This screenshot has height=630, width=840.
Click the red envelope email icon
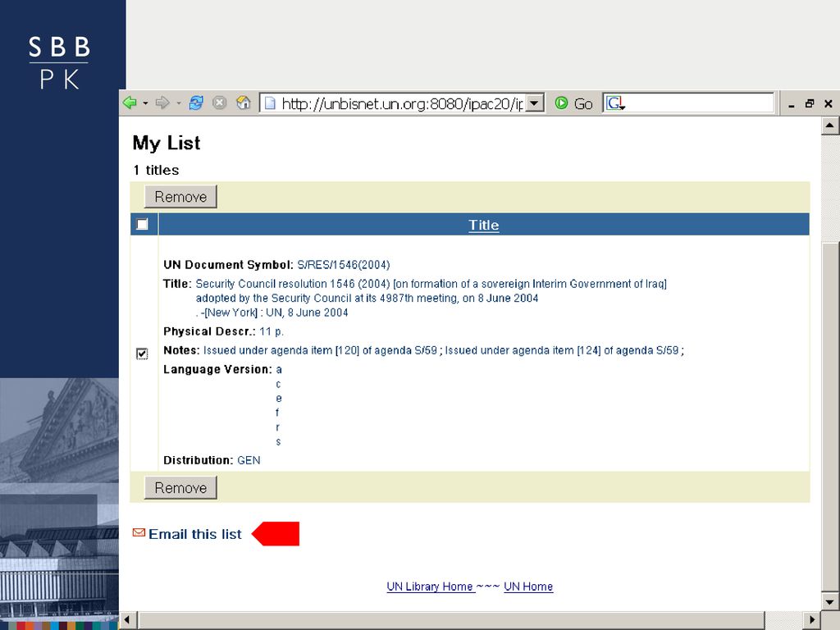pos(139,532)
